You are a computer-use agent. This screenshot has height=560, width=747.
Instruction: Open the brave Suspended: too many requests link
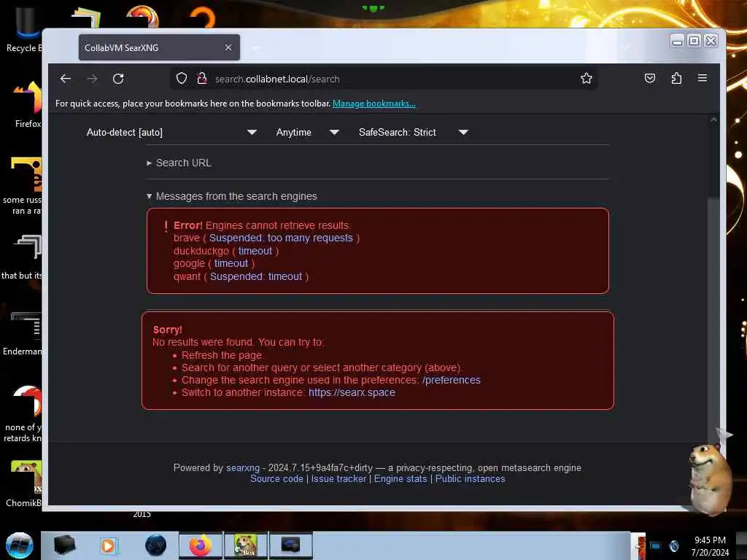pyautogui.click(x=281, y=238)
